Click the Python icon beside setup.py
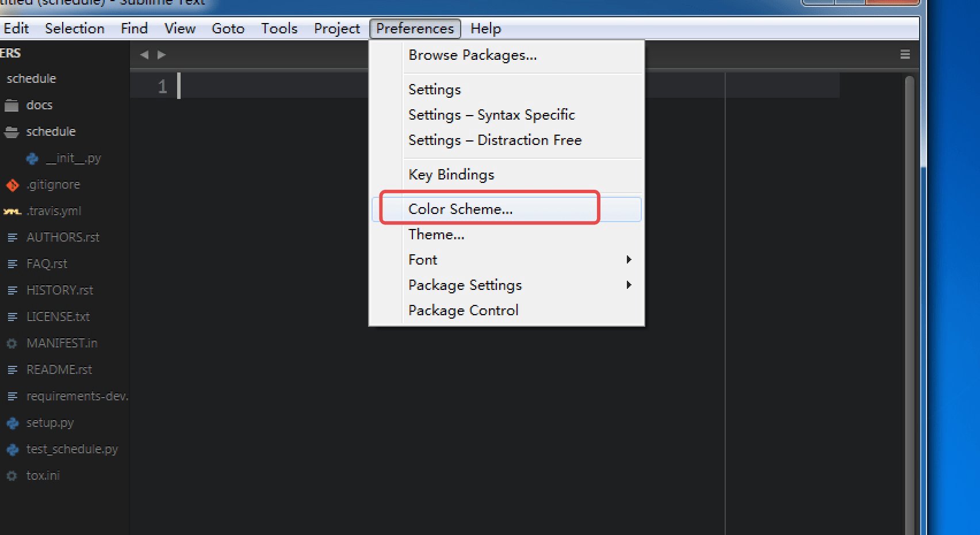980x535 pixels. [x=13, y=423]
